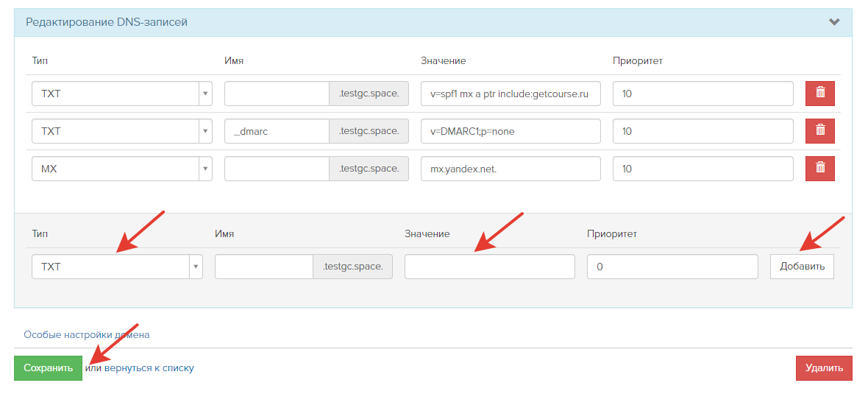The width and height of the screenshot is (868, 394).
Task: Click the green Сохранить button
Action: [x=48, y=368]
